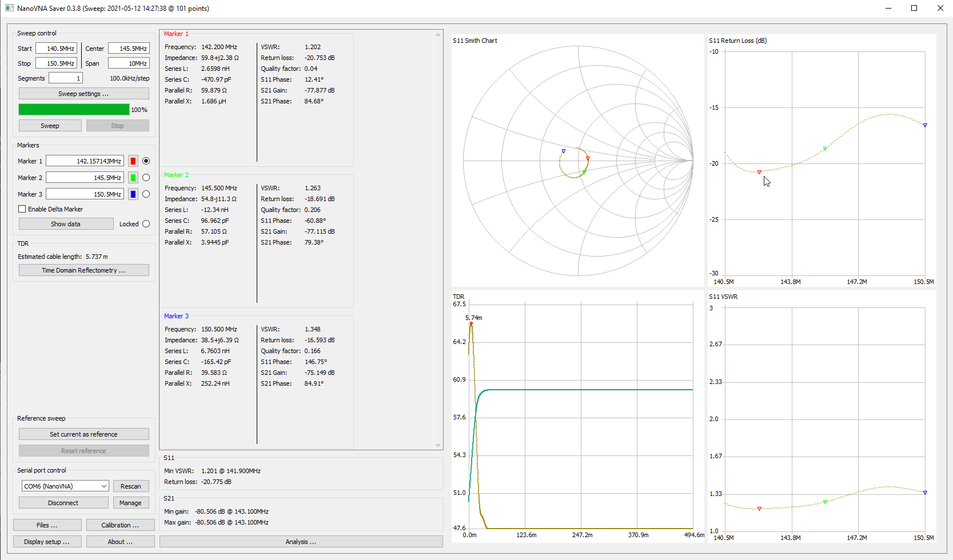Screen dimensions: 953x560
Task: Click the Max gain -80.506 dB value
Action: point(232,522)
